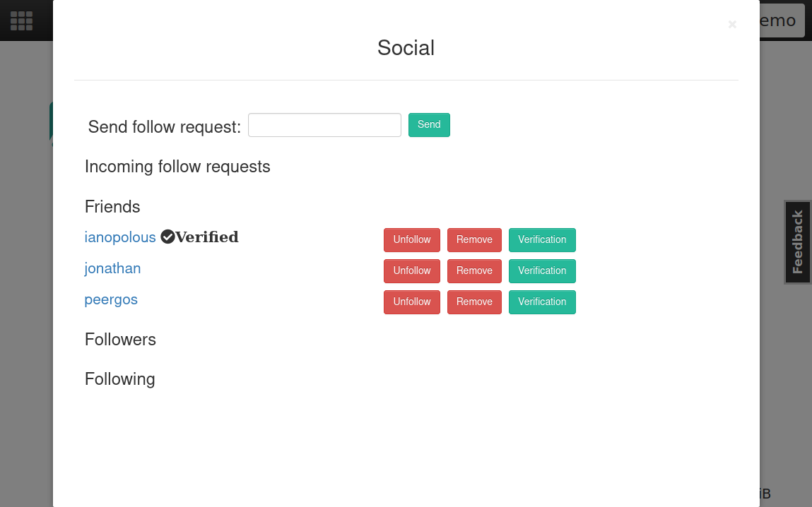Unfollow ianopolous
This screenshot has height=507, width=812.
click(x=412, y=240)
